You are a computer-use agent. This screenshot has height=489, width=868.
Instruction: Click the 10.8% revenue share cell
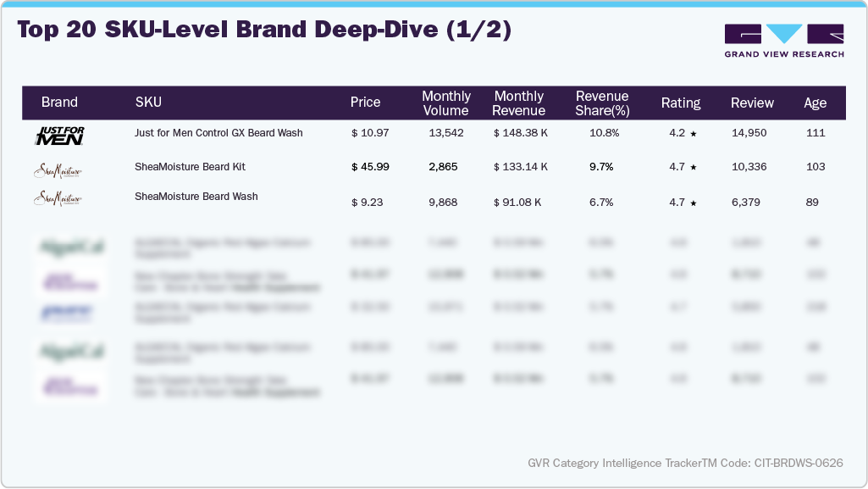605,133
